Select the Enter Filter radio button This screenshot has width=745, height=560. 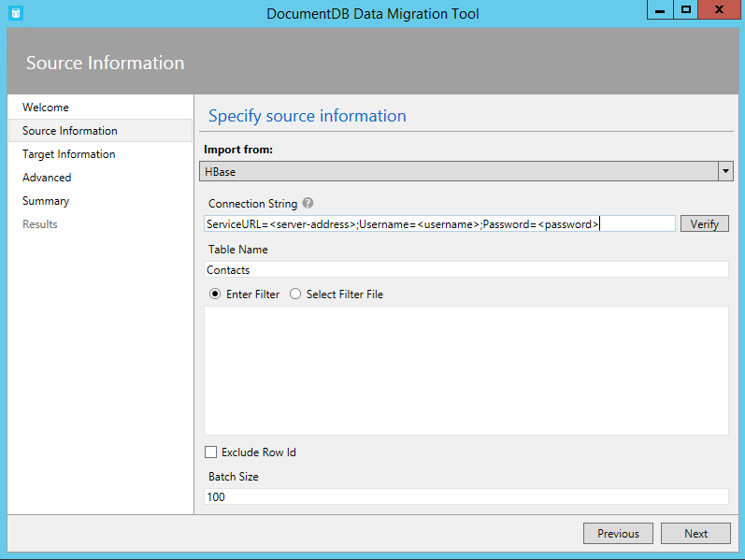click(x=215, y=294)
